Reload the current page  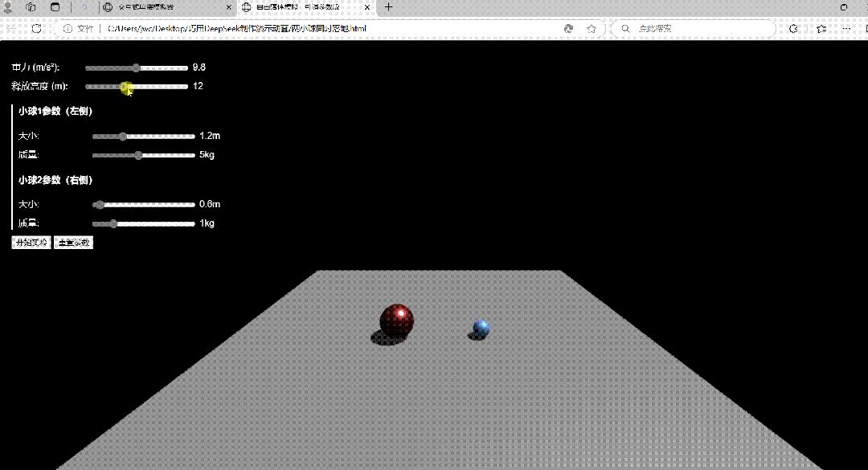pos(38,28)
